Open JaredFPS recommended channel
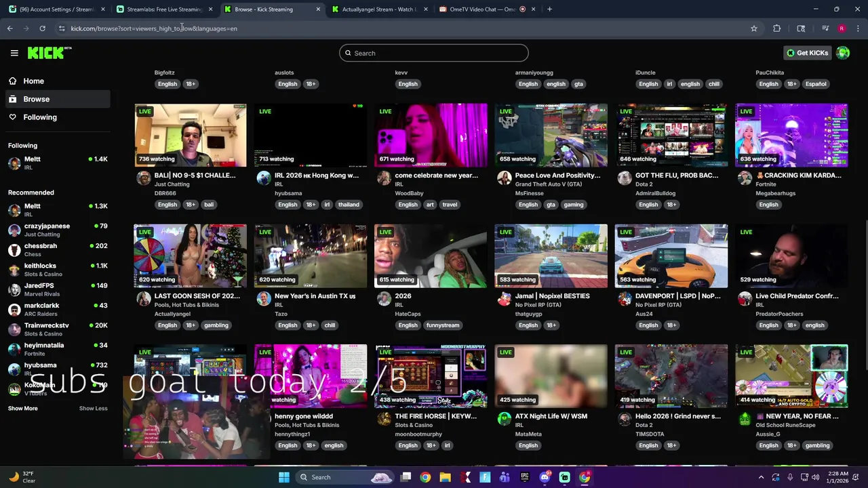 pos(58,289)
